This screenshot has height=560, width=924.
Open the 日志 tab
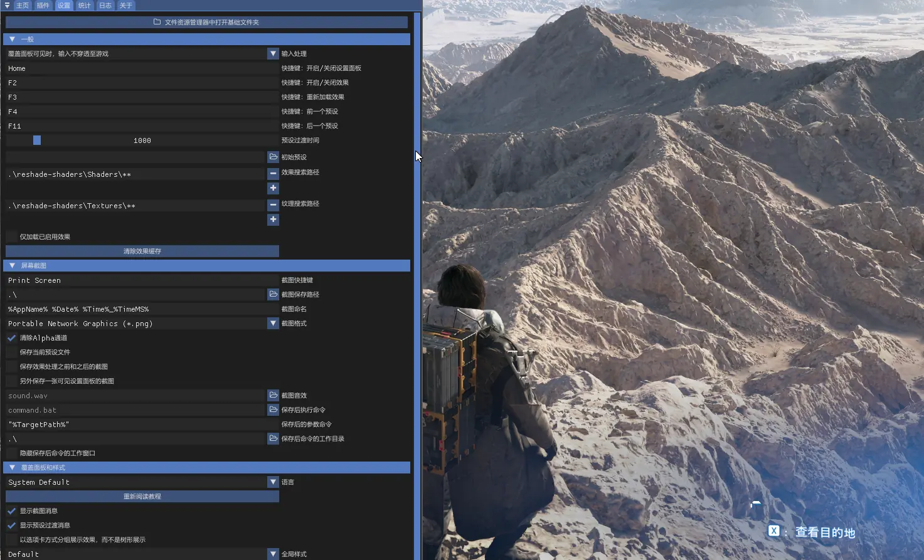(105, 6)
